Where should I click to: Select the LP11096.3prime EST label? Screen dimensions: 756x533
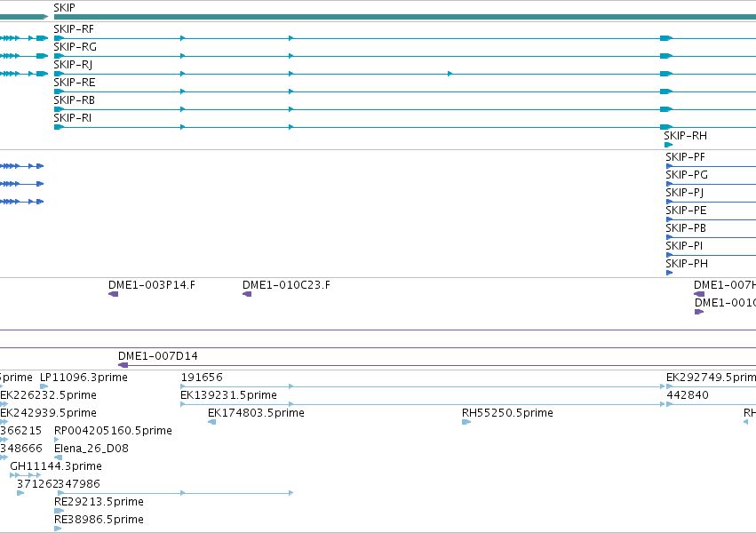click(84, 378)
